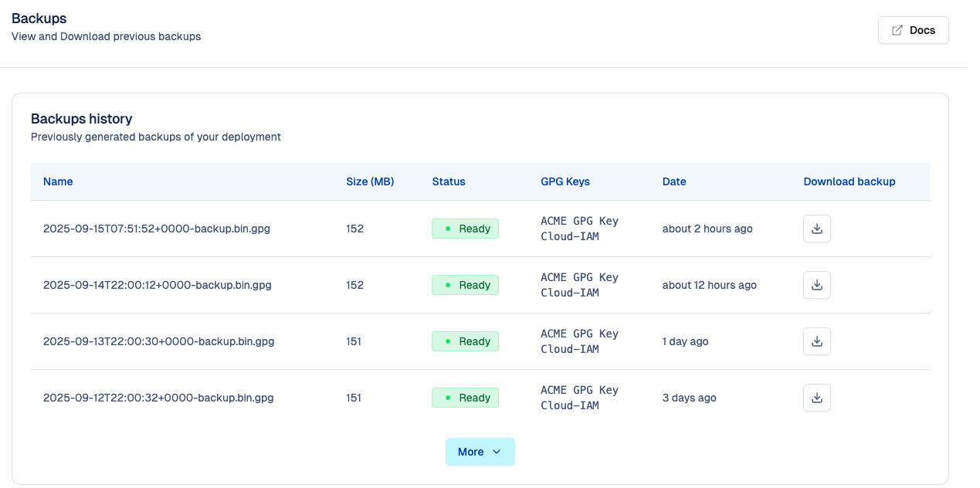980x488 pixels.
Task: Click the GPG Keys column header
Action: click(565, 181)
